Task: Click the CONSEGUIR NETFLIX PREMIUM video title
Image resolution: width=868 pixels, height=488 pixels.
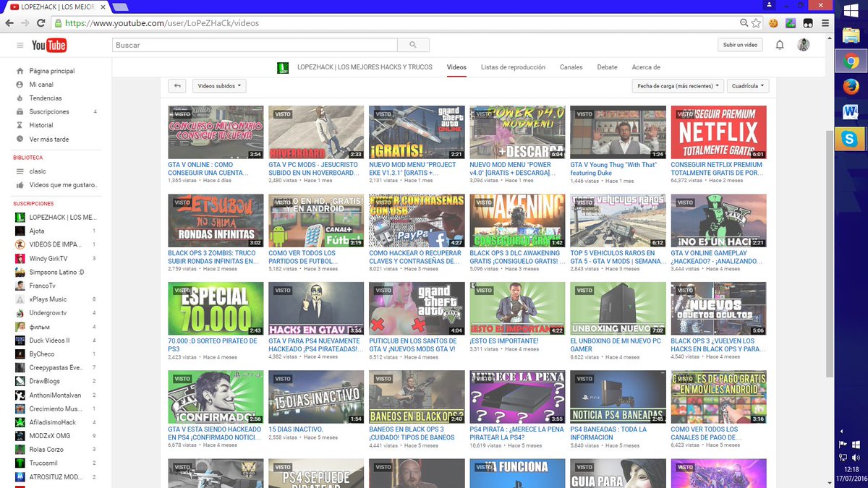Action: (x=716, y=168)
